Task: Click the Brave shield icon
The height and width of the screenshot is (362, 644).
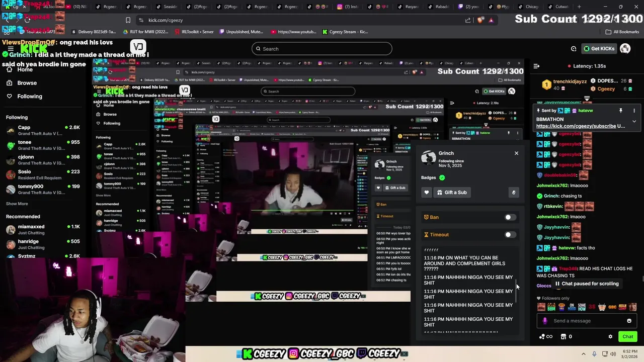Action: pyautogui.click(x=480, y=20)
